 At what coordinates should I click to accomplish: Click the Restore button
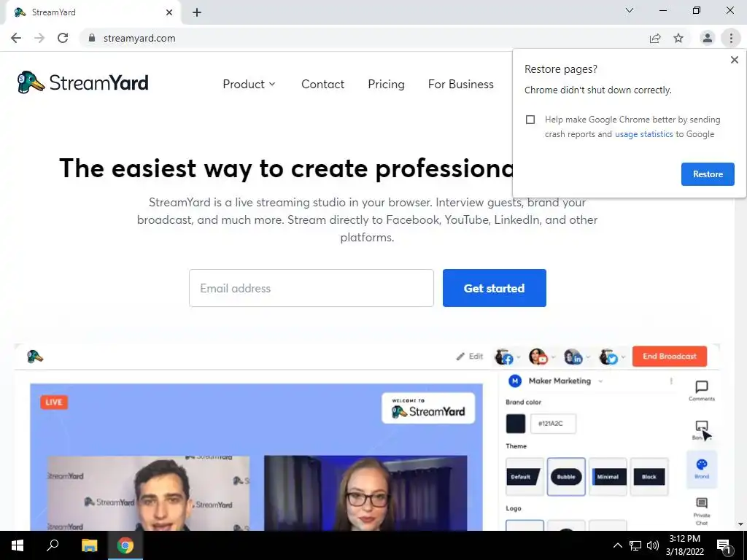(708, 174)
